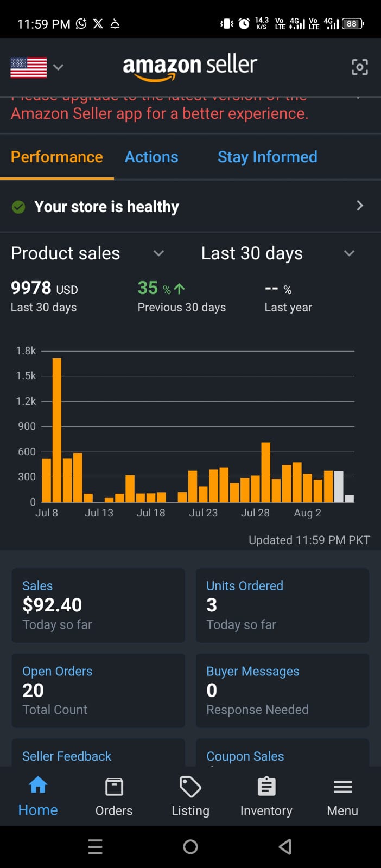Screen dimensions: 381x868
Task: Tap the US flag marketplace icon
Action: tap(29, 68)
